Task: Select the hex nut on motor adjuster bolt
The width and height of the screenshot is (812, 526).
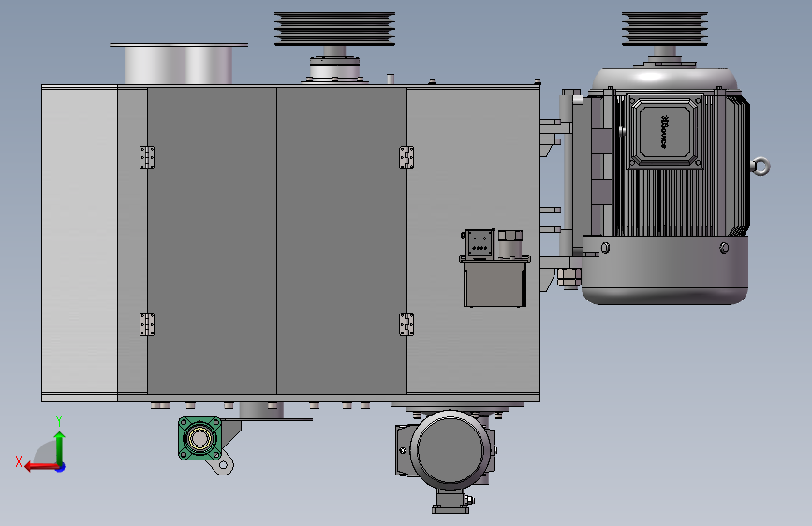Action: [568, 276]
